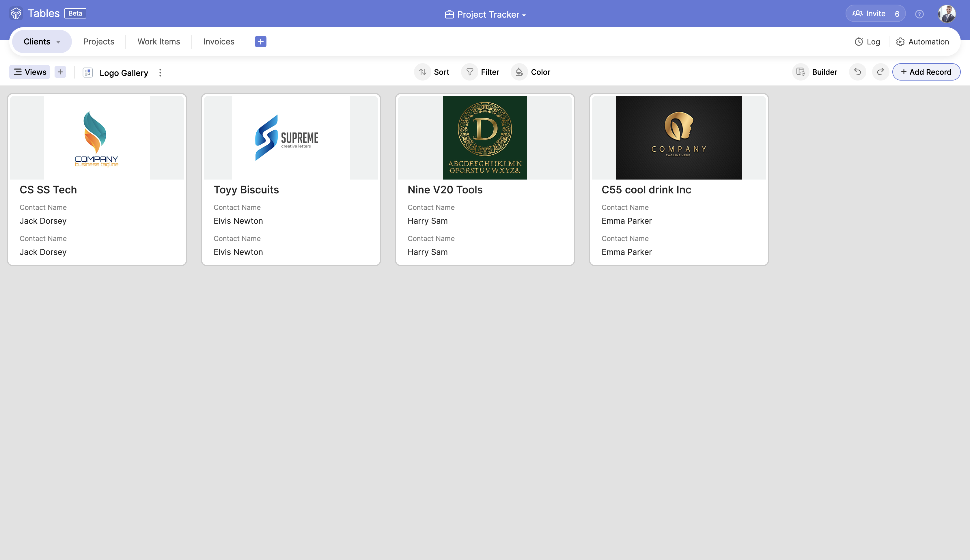Click the Tables app title text

pyautogui.click(x=44, y=14)
